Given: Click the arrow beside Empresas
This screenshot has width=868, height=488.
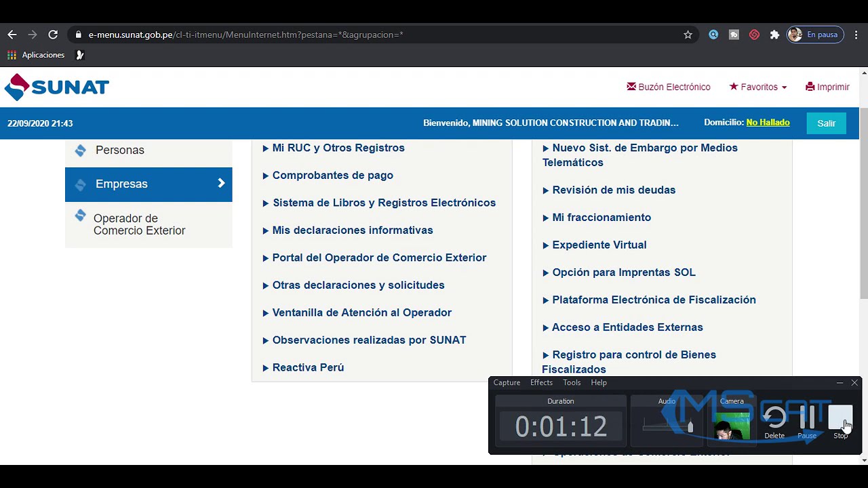Looking at the screenshot, I should 221,183.
